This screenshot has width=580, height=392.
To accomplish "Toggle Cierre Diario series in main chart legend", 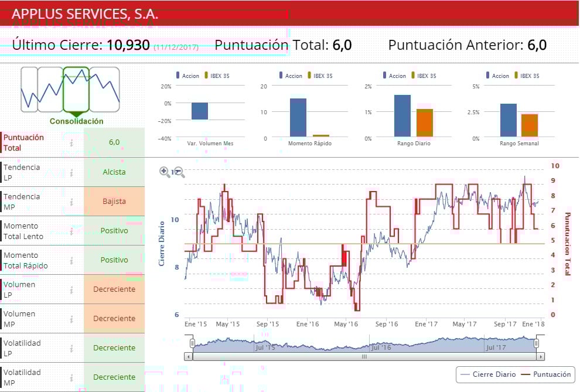I will 488,374.
